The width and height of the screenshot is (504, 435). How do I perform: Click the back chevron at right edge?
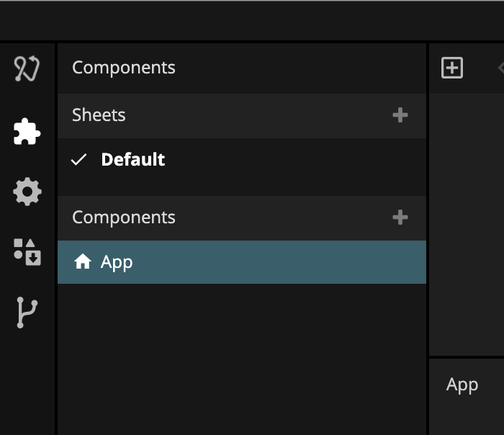point(500,68)
